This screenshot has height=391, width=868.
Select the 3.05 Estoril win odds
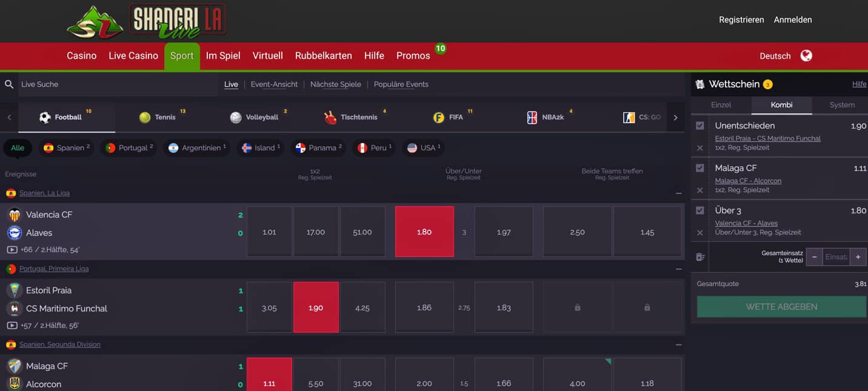tap(269, 307)
